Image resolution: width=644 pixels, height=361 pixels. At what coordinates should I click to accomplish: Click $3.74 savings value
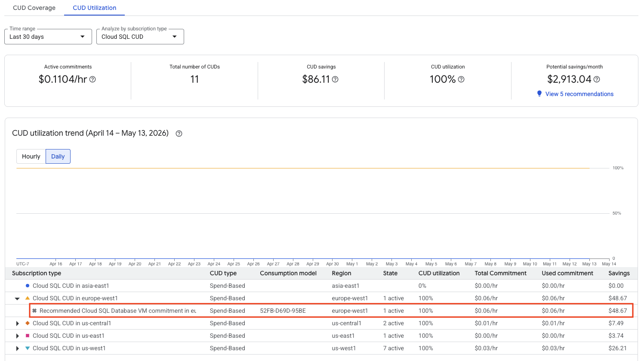point(616,336)
